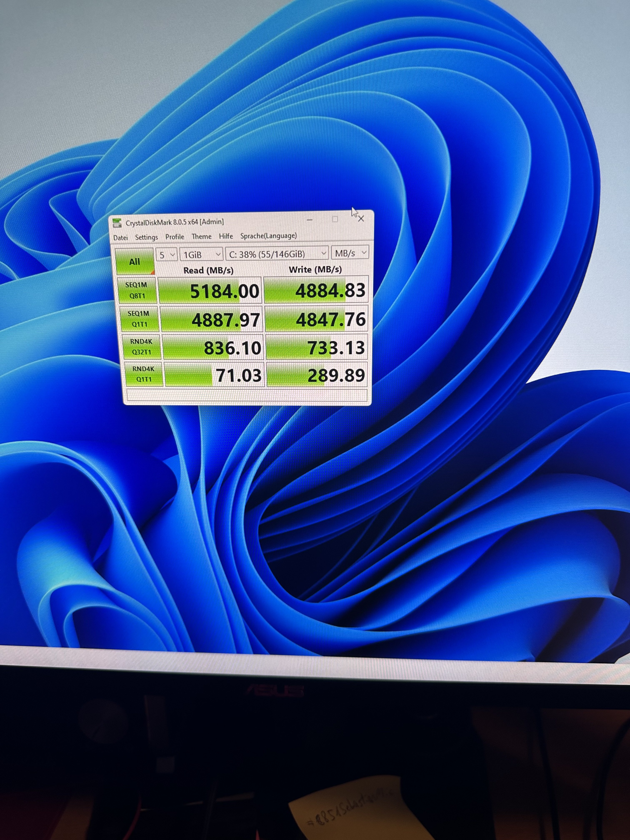Open the MB/s unit dropdown

click(x=350, y=252)
